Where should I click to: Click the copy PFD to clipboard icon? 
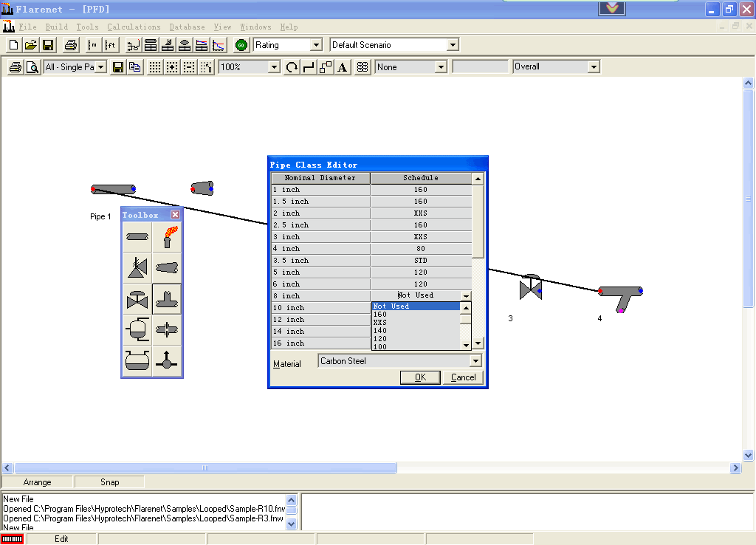click(135, 67)
